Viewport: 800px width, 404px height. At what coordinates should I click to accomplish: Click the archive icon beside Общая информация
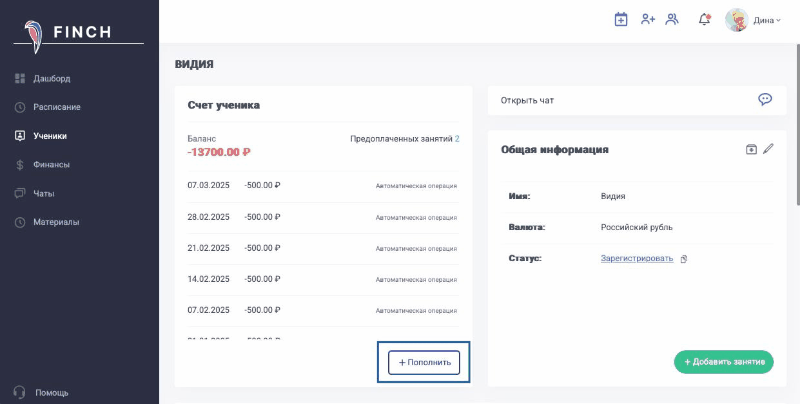pos(751,149)
